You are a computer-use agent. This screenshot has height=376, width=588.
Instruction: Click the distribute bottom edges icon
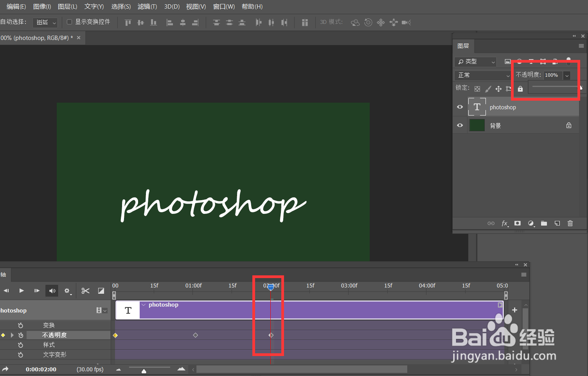242,23
